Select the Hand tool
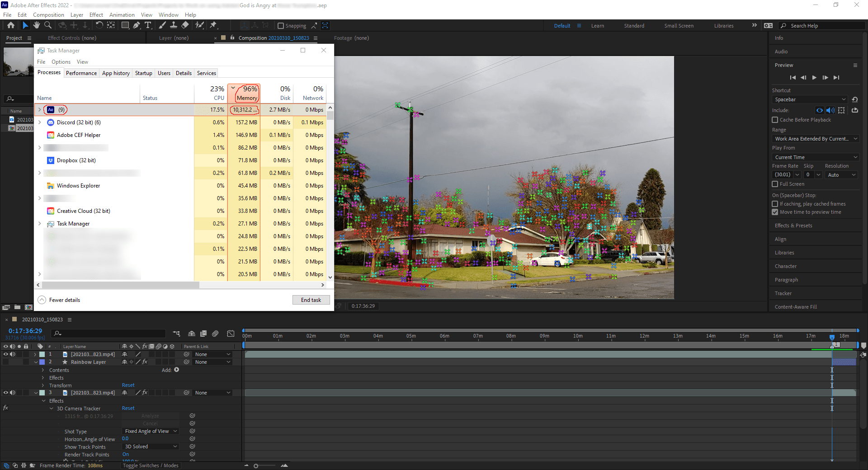The width and height of the screenshot is (868, 470). [x=37, y=25]
